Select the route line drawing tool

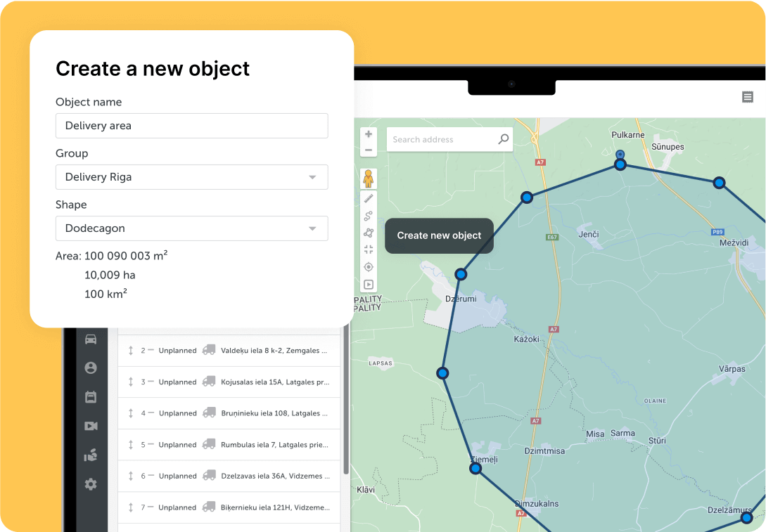coord(369,216)
